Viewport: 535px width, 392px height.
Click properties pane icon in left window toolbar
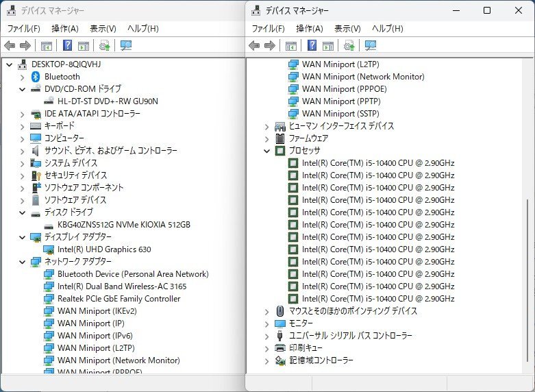84,46
